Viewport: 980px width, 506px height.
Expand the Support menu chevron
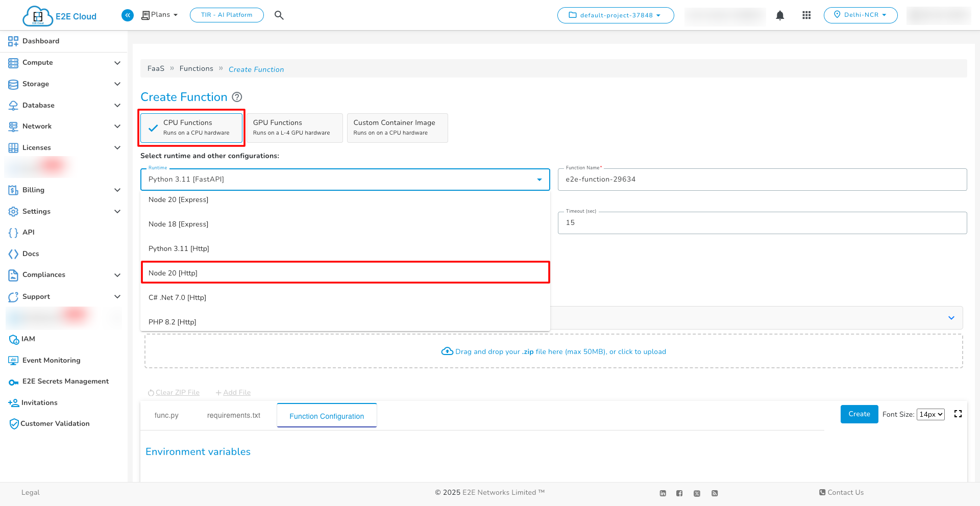pos(117,297)
